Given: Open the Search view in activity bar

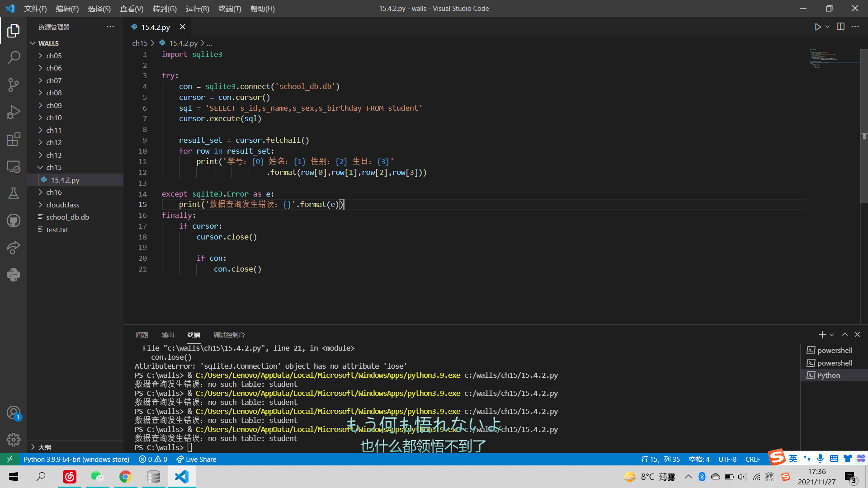Looking at the screenshot, I should point(14,57).
